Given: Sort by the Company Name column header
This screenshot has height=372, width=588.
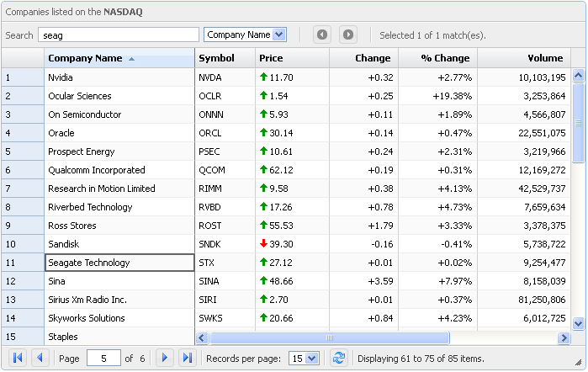Looking at the screenshot, I should (85, 58).
